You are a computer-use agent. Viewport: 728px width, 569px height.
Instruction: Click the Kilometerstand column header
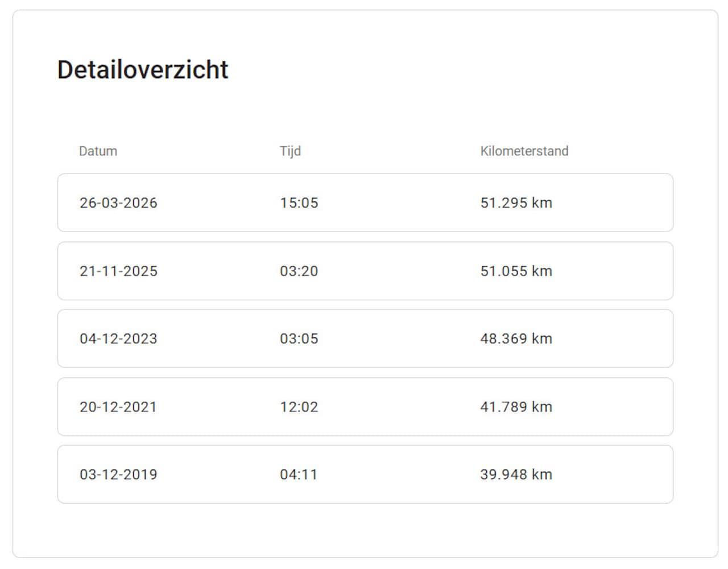tap(524, 151)
